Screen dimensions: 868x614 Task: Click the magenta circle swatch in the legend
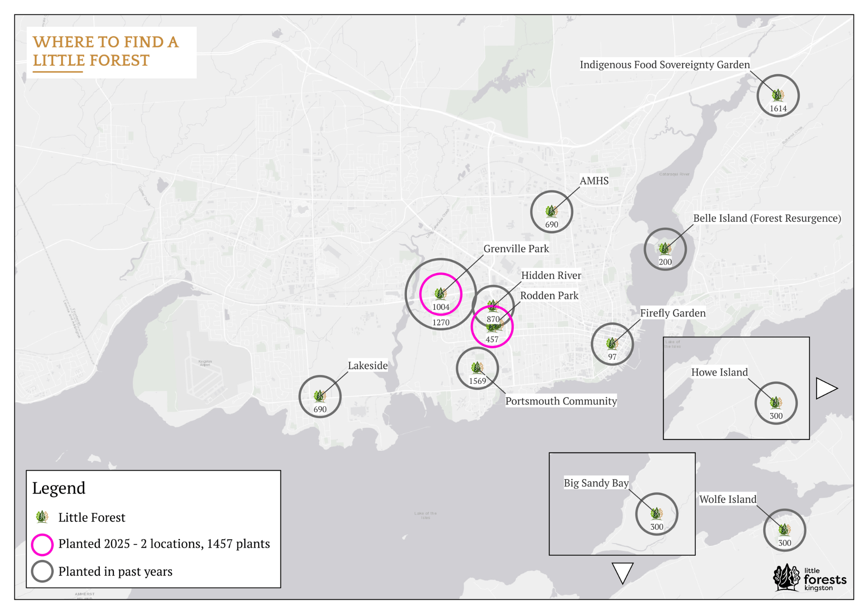pos(42,545)
